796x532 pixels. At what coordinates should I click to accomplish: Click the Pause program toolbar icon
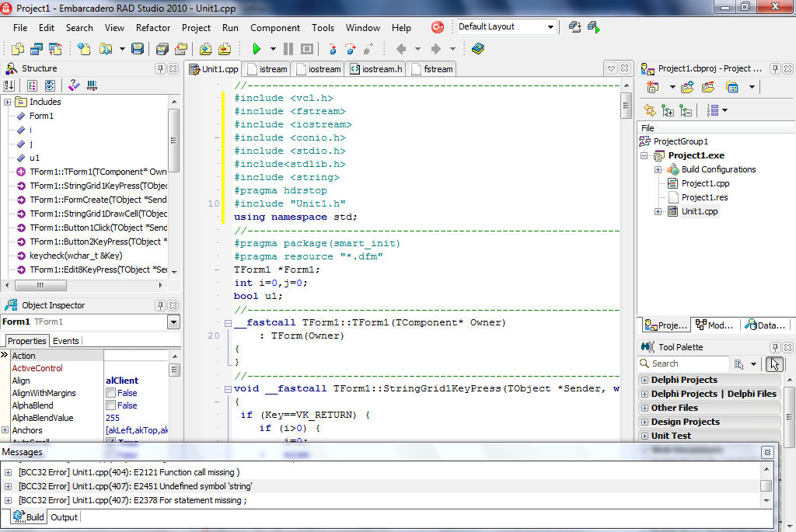coord(288,49)
